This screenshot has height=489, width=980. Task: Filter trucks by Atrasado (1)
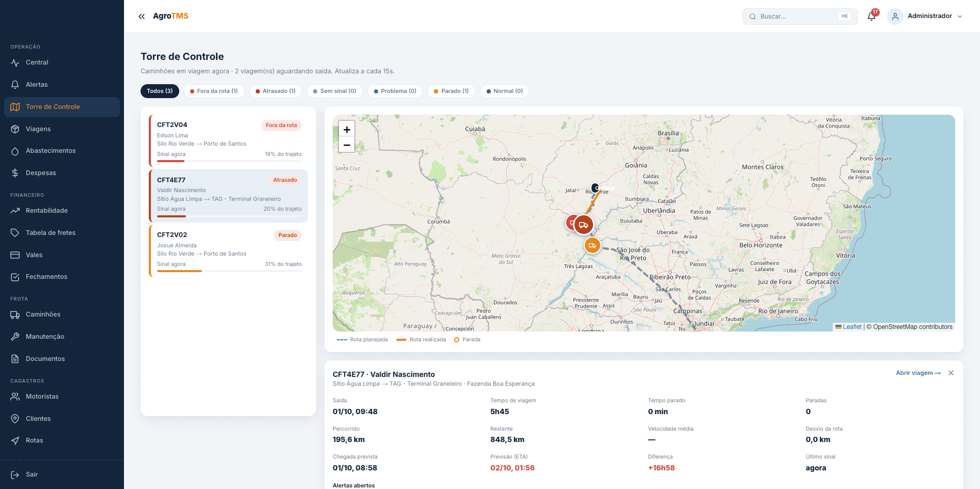[276, 91]
